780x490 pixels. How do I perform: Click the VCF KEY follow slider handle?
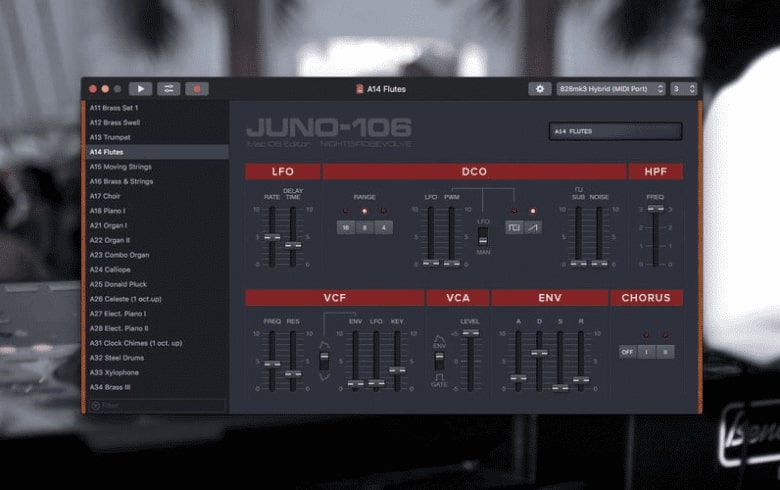[397, 370]
